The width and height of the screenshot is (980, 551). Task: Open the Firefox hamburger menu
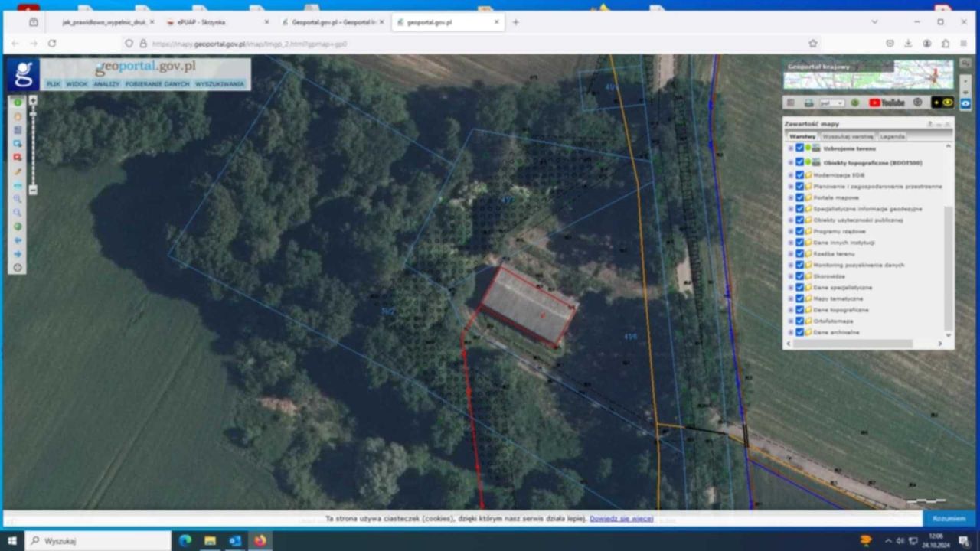click(x=964, y=44)
